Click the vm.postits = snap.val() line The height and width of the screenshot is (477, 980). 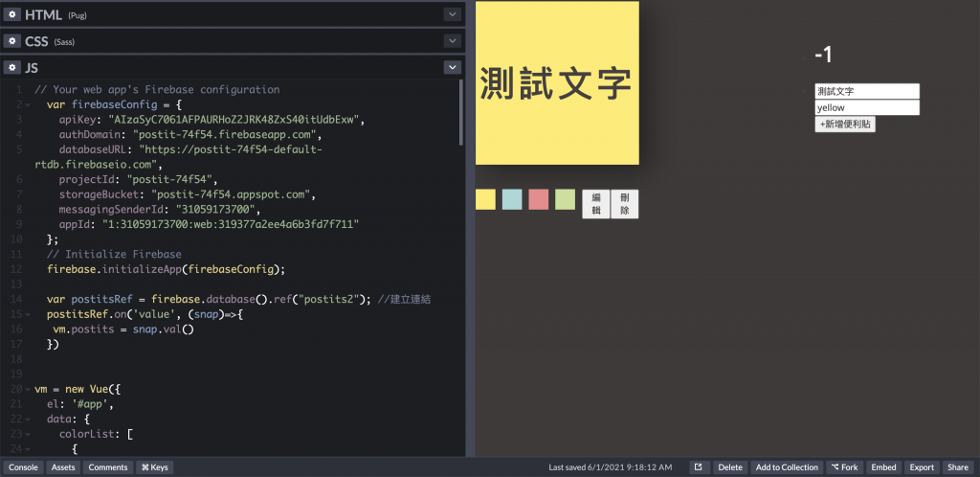[123, 329]
